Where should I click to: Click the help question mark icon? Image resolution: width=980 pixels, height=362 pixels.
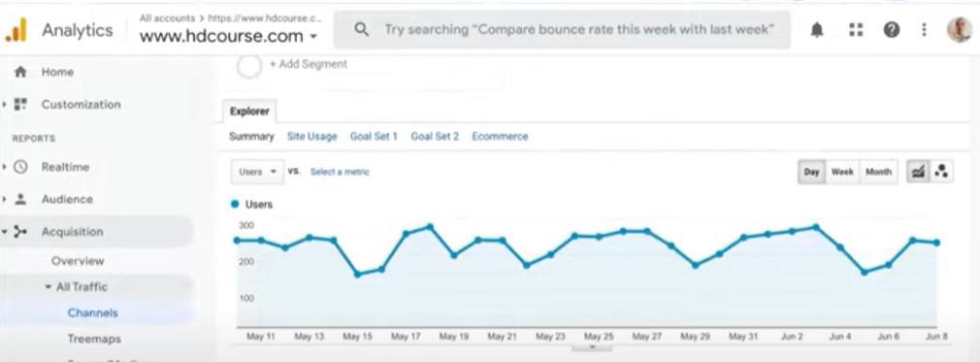[892, 29]
